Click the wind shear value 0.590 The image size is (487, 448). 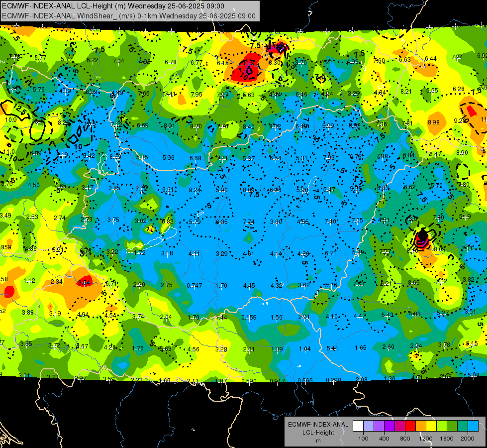pyautogui.click(x=249, y=381)
